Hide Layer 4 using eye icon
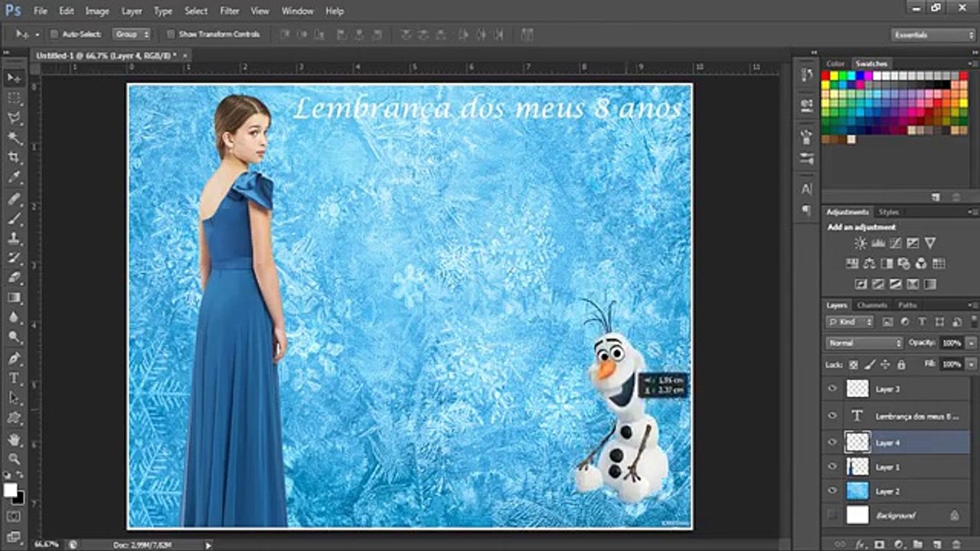The image size is (980, 551). (832, 442)
